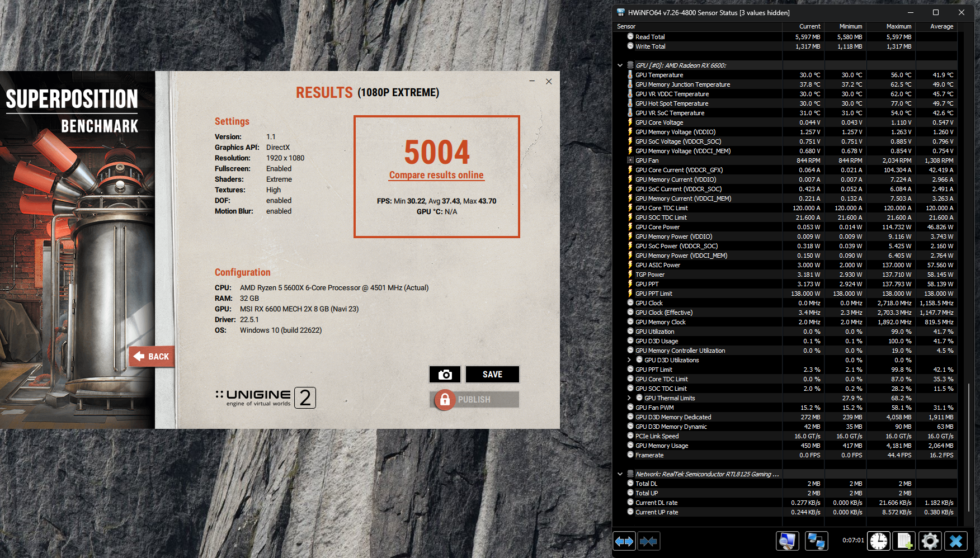Select the GPU Memory Clock row label
Screen dimensions: 980x558
tap(661, 322)
